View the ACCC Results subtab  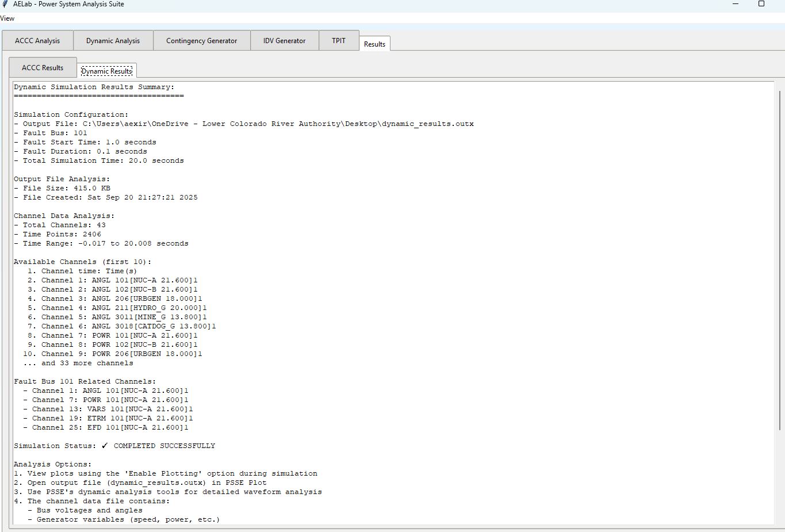(42, 67)
